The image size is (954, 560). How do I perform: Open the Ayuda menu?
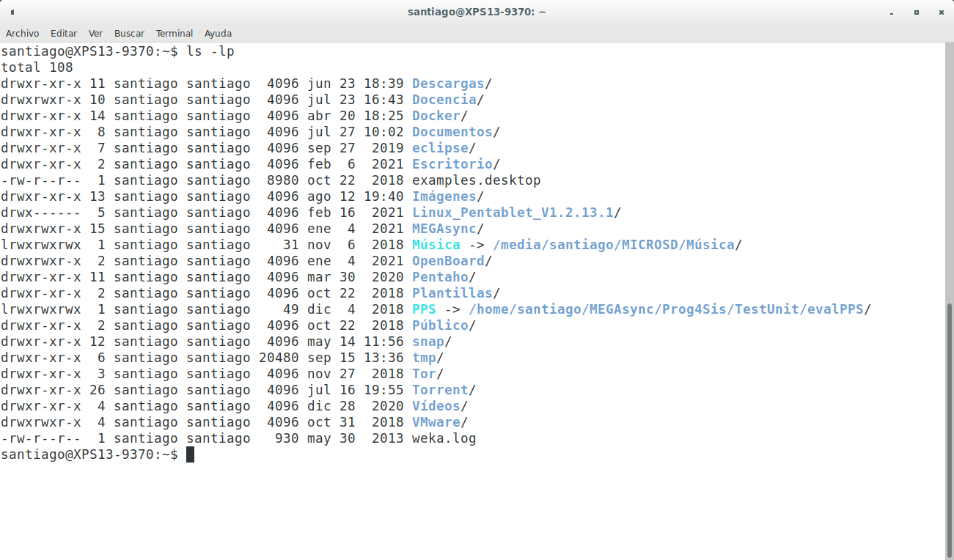(218, 33)
